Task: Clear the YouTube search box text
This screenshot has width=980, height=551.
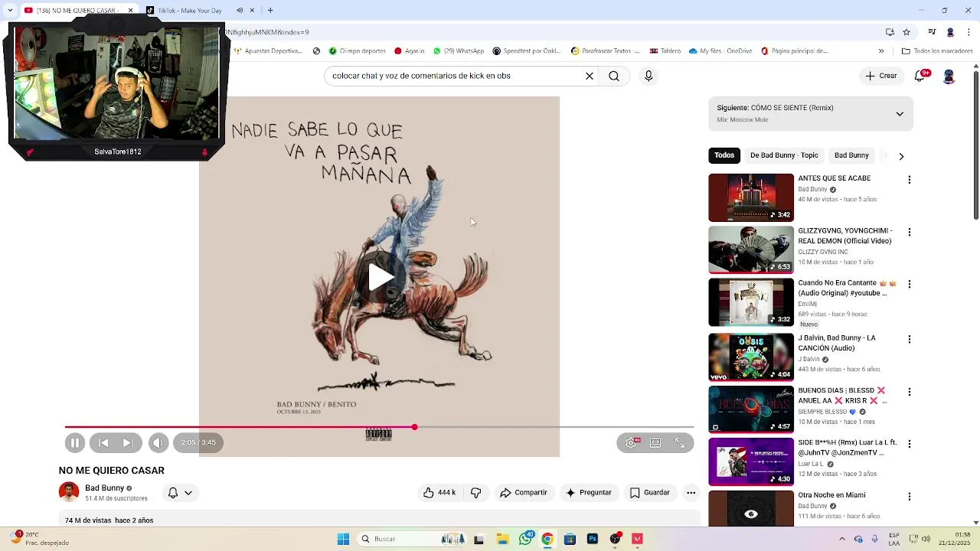Action: pyautogui.click(x=590, y=76)
